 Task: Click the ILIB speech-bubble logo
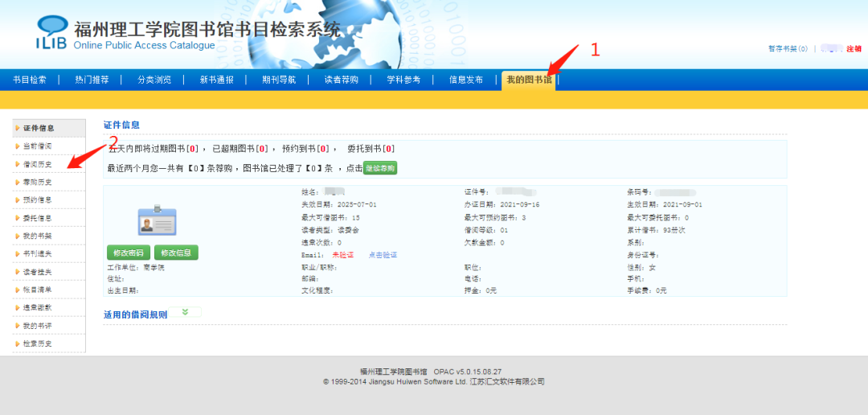52,32
